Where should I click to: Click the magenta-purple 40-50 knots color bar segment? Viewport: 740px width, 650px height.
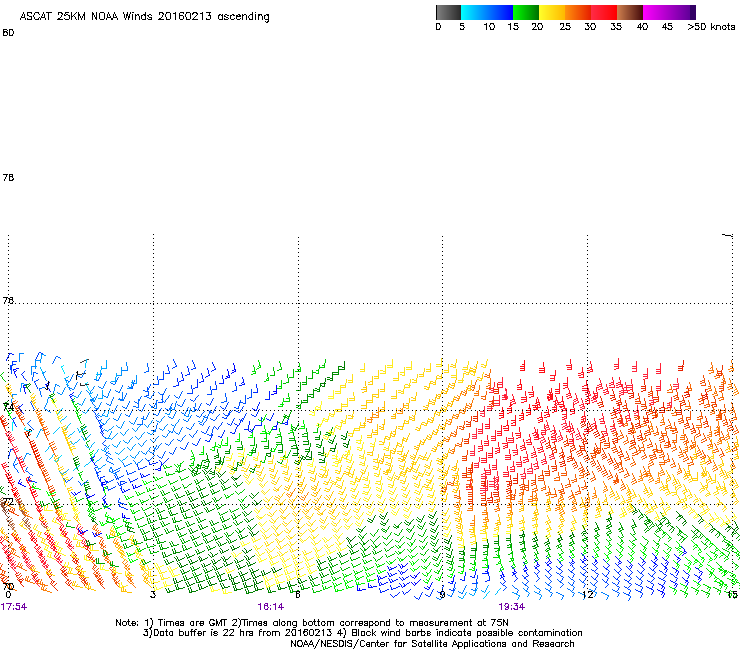pyautogui.click(x=669, y=12)
